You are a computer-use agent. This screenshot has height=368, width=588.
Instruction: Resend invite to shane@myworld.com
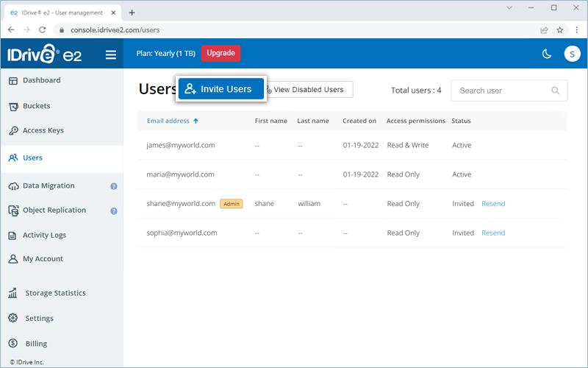pos(493,204)
